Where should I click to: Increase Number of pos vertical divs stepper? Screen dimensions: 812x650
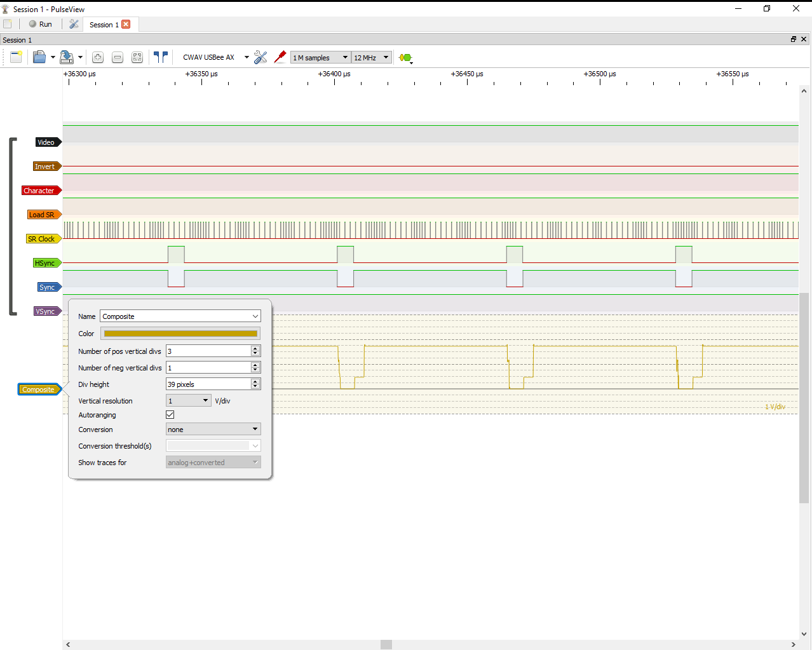(257, 348)
